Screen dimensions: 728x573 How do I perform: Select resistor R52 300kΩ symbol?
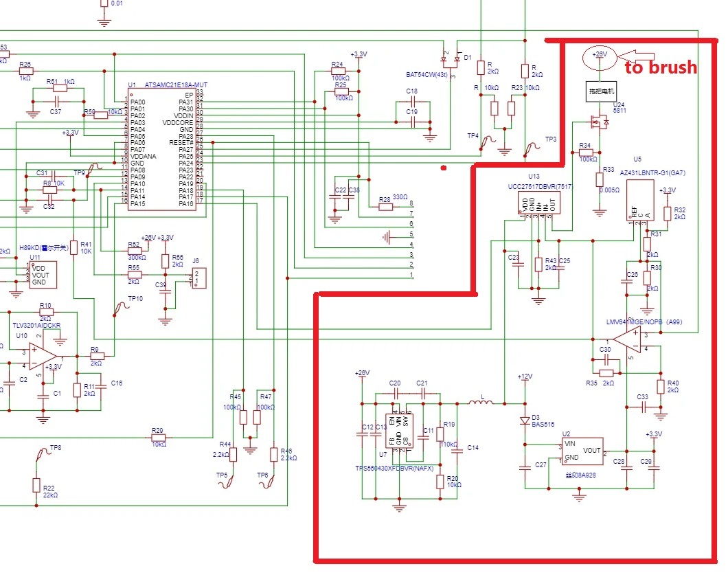pos(134,251)
